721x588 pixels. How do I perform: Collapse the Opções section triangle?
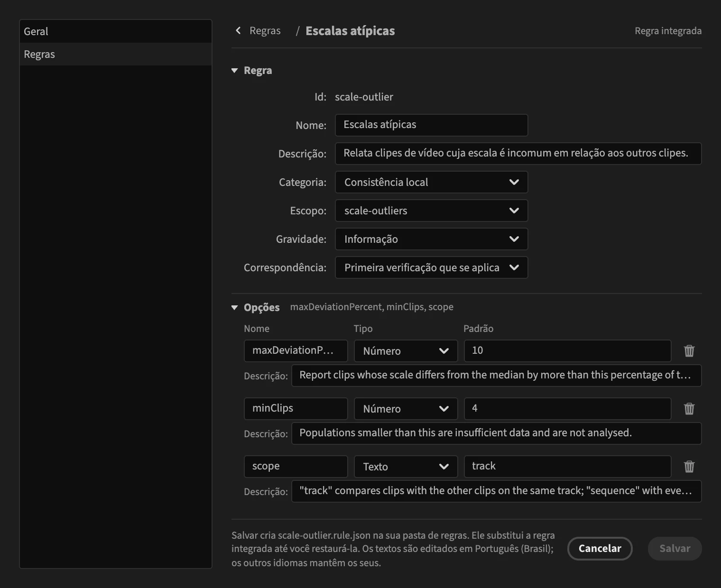(234, 308)
